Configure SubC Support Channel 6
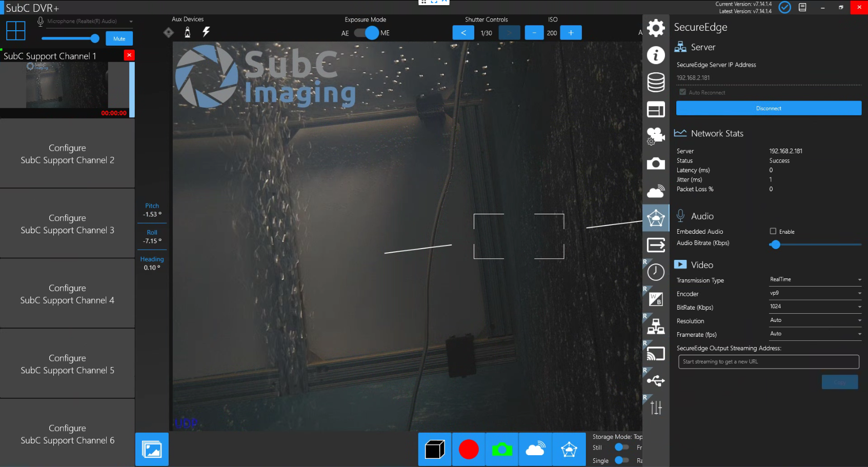Image resolution: width=868 pixels, height=467 pixels. (67, 434)
